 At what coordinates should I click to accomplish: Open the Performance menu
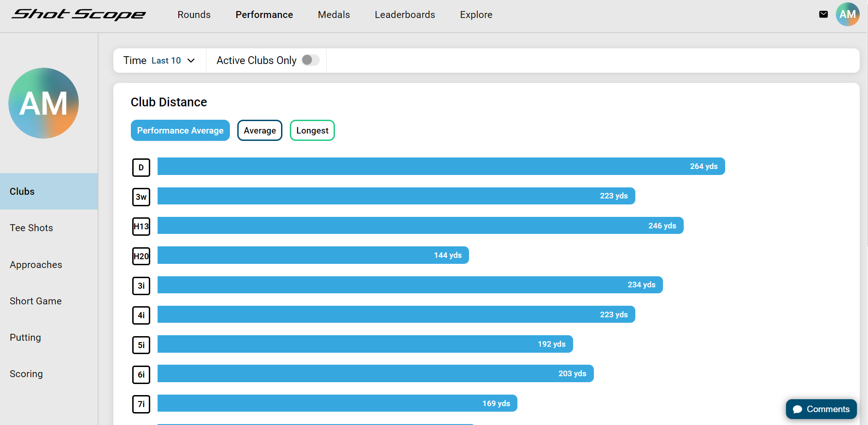pyautogui.click(x=264, y=15)
